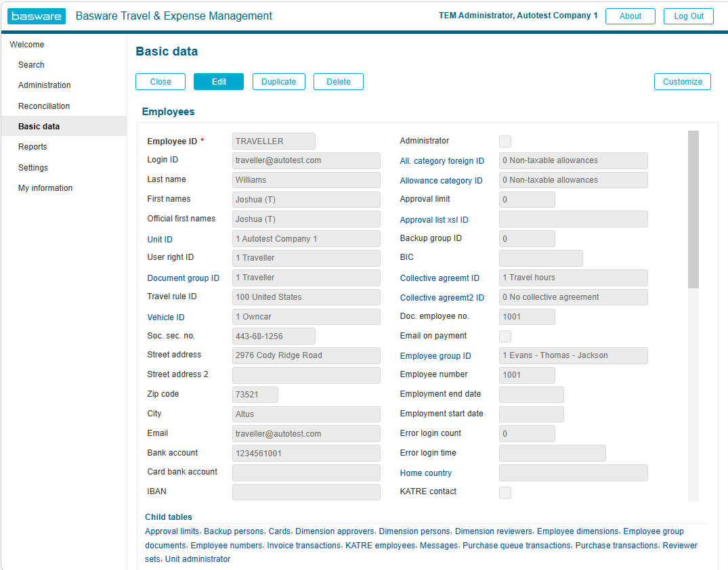Toggle the KATRE contact checkbox
The image size is (728, 570).
click(505, 492)
